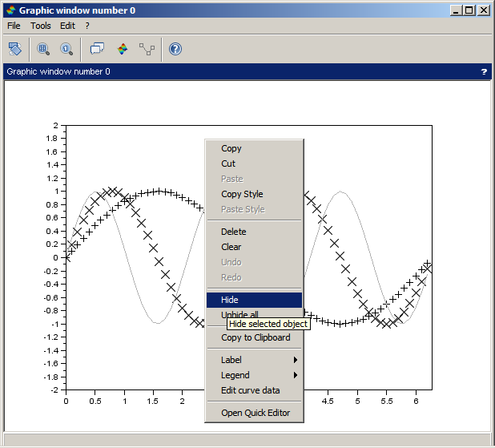Choose Hide from the context menu
This screenshot has width=495, height=448.
coord(254,300)
